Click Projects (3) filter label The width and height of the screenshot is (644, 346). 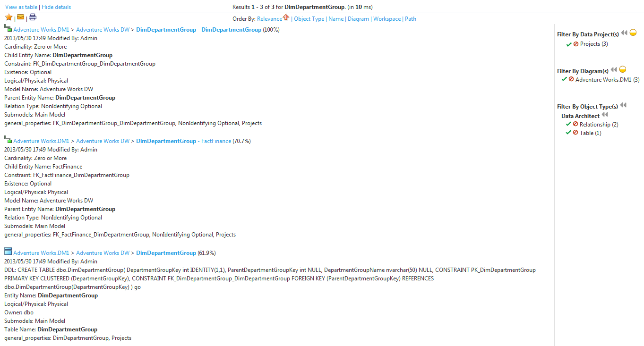(x=594, y=44)
